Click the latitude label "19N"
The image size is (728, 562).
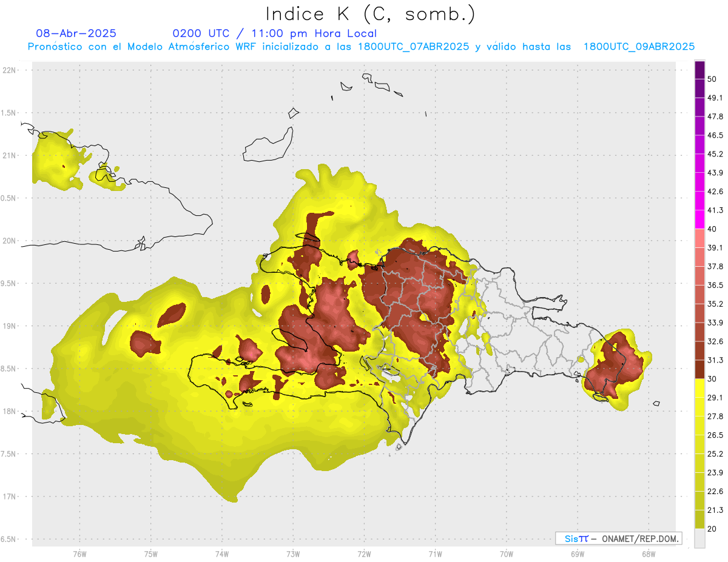tap(9, 326)
